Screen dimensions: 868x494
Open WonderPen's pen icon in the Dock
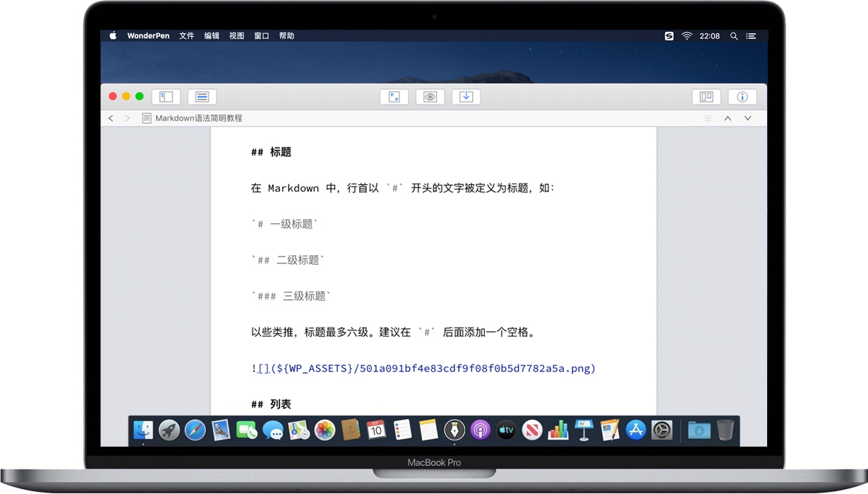tap(454, 430)
